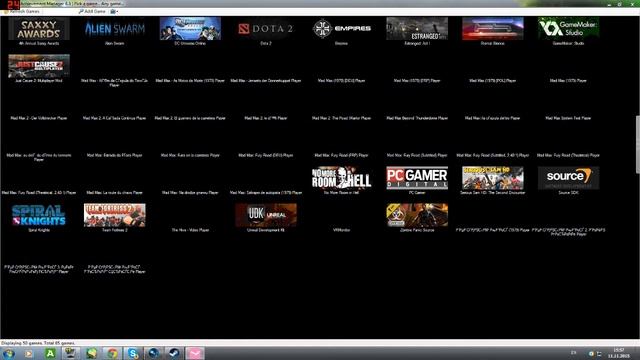Viewport: 640px width, 360px height.
Task: Choose the Dota 2 game logo
Action: [266, 29]
